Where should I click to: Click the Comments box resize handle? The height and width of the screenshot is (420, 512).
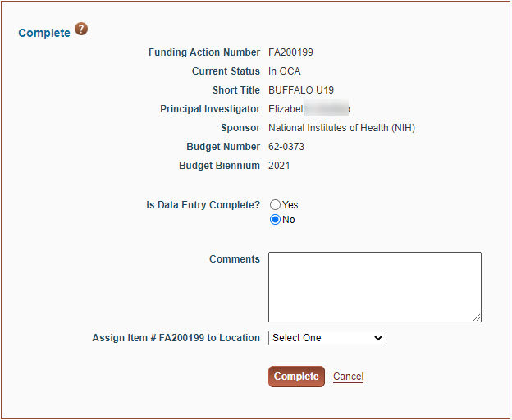coord(477,317)
